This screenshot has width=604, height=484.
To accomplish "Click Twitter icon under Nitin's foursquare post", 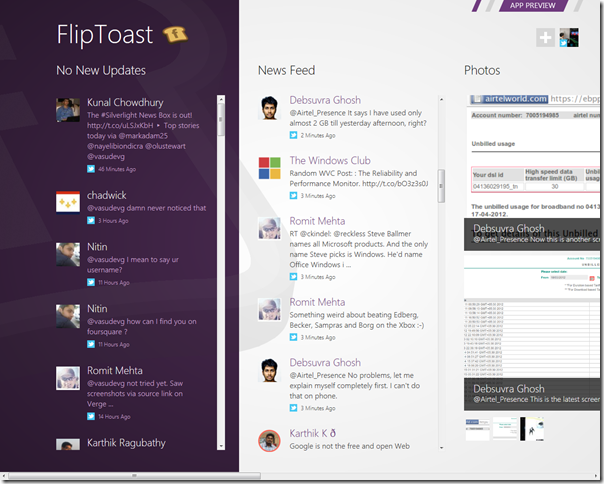I will [x=91, y=344].
